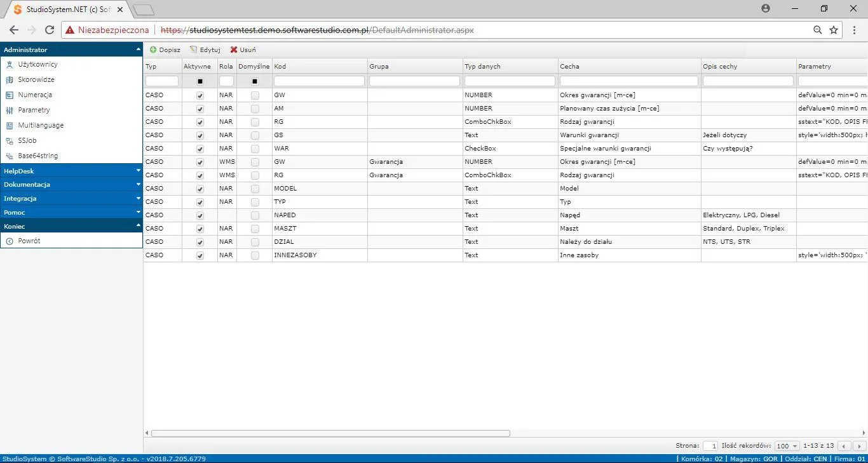Screen dimensions: 868x463
Task: Switch to StudioSystem.NET browser tab
Action: (x=69, y=10)
